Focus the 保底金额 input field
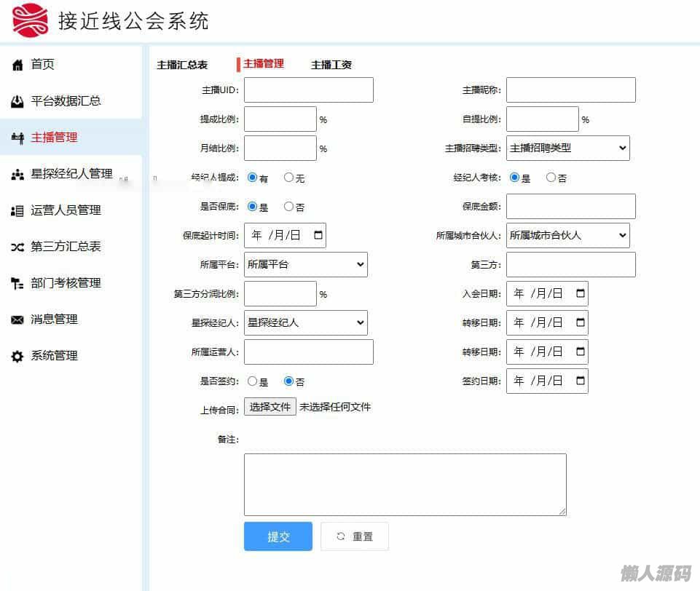Viewport: 700px width, 591px height. click(x=570, y=206)
